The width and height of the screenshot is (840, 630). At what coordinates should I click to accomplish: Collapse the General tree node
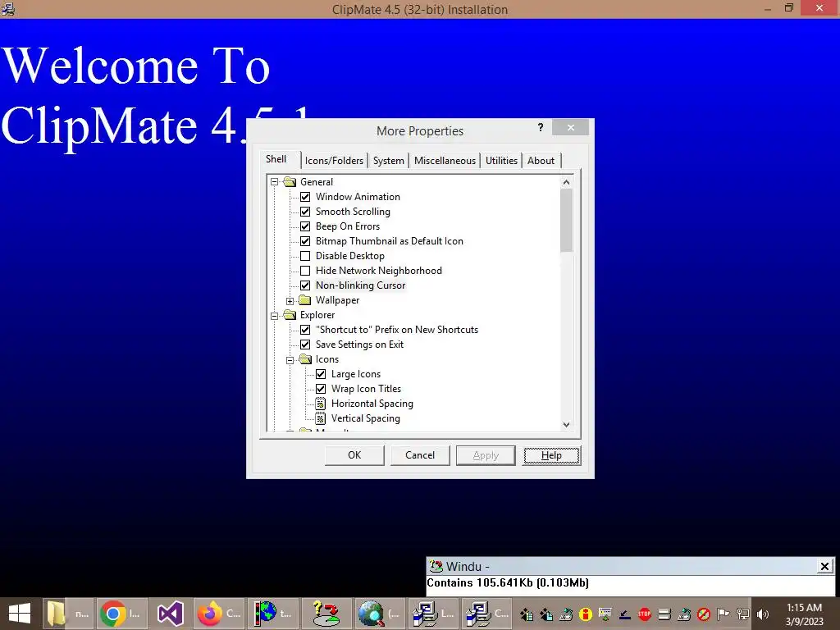(274, 182)
